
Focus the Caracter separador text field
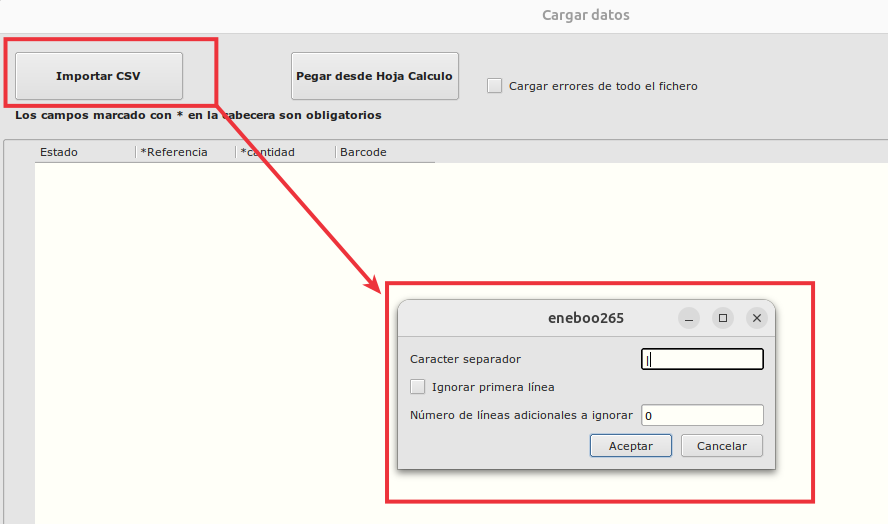point(702,359)
